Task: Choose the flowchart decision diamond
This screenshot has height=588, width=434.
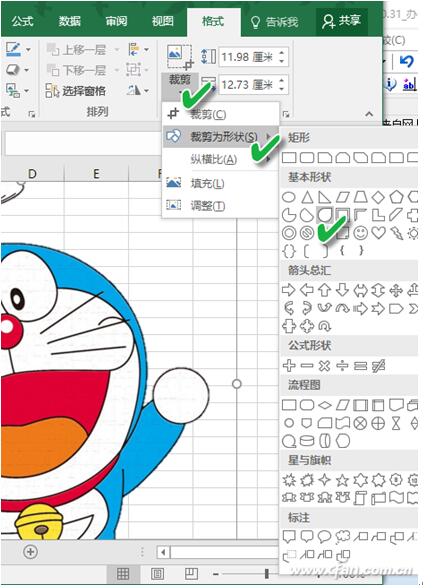Action: [324, 405]
